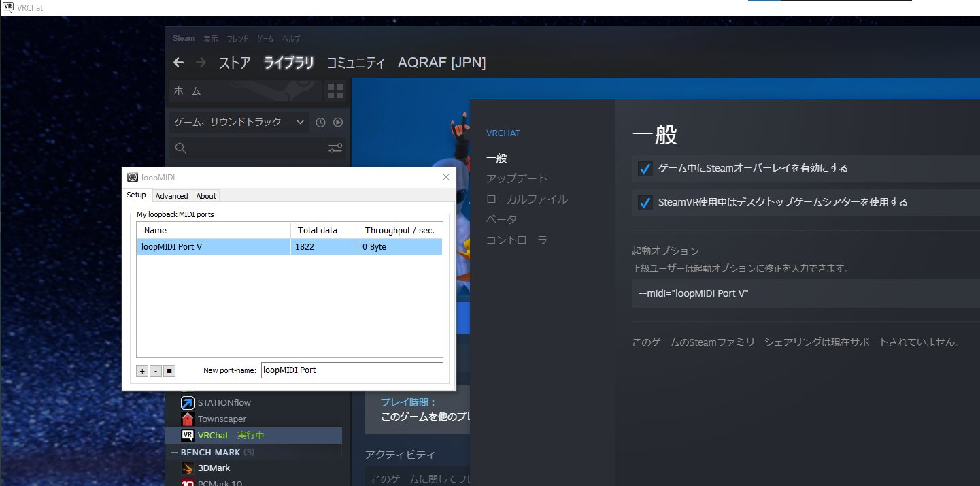Screen dimensions: 980x486
Task: Select Townscaper in the library list
Action: tap(222, 419)
